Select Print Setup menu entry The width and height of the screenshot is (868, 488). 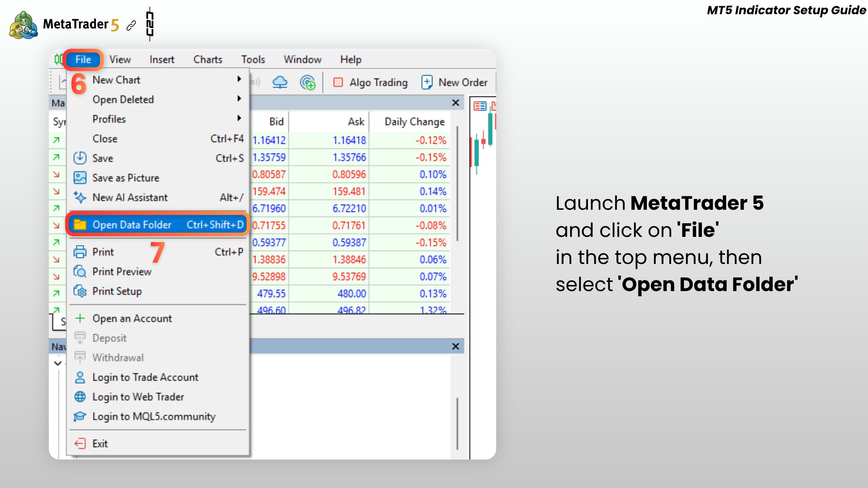click(158, 291)
